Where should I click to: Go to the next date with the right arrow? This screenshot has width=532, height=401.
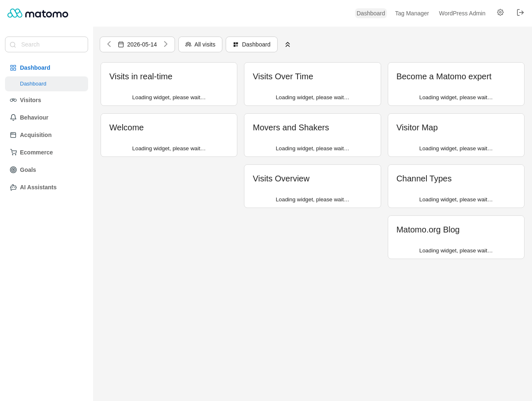point(165,44)
